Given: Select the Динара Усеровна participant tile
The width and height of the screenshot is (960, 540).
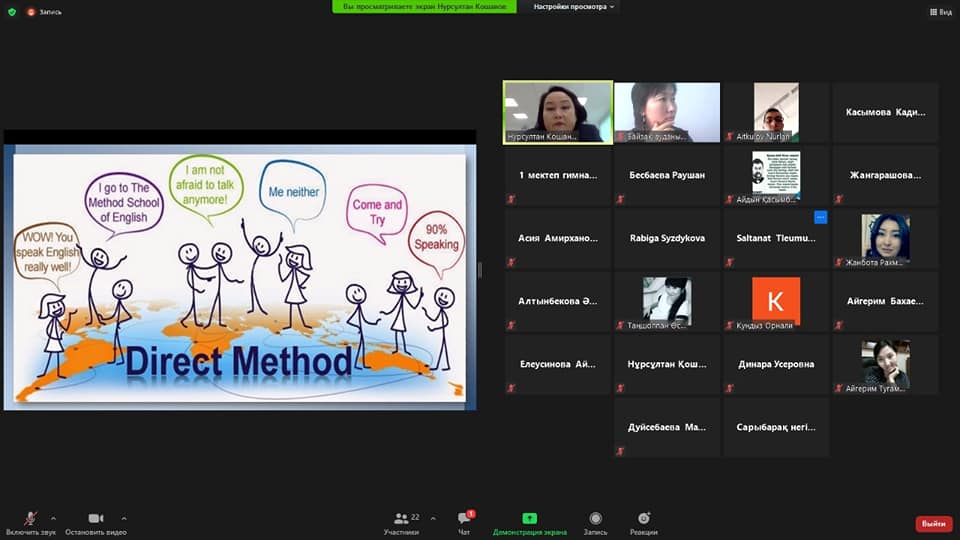Looking at the screenshot, I should coord(776,364).
